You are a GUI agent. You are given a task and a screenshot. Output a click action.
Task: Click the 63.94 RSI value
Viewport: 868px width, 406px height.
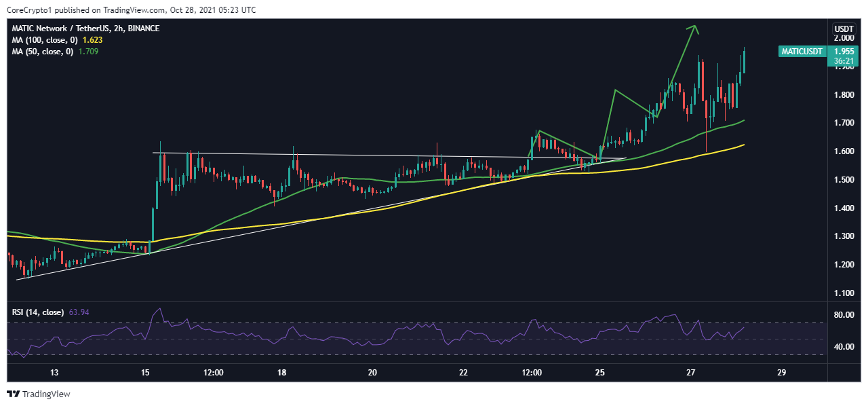[x=79, y=312]
